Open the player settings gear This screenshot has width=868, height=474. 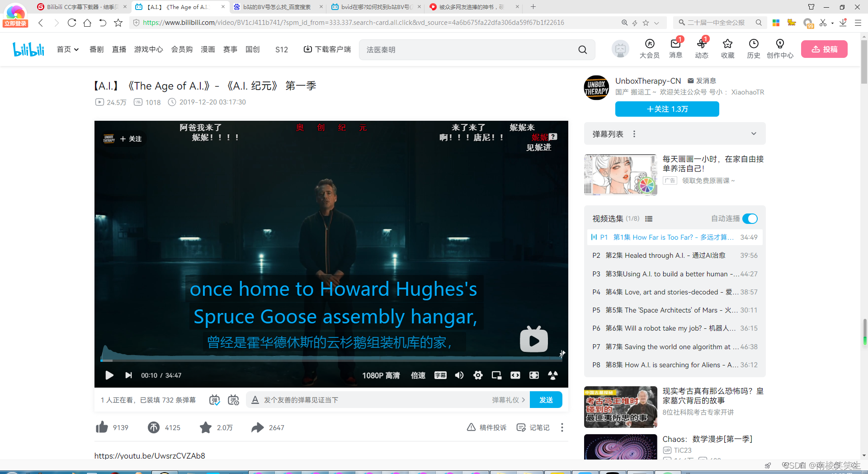[478, 375]
